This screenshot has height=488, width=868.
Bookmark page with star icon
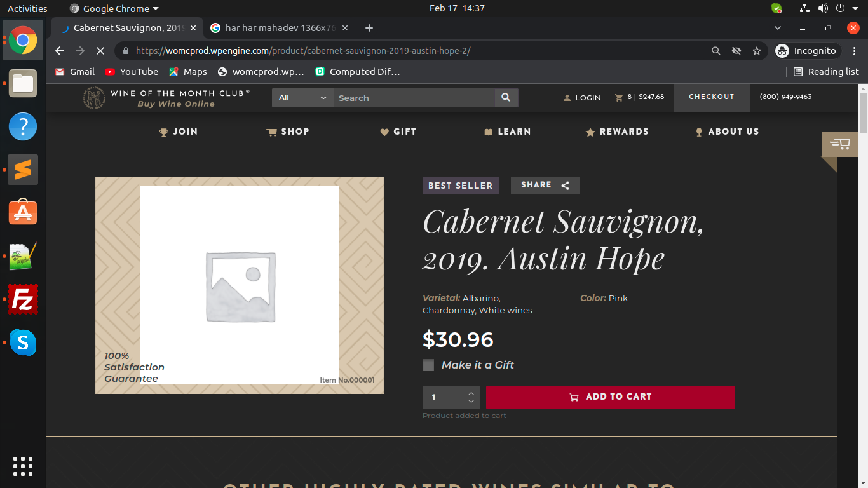pos(756,51)
